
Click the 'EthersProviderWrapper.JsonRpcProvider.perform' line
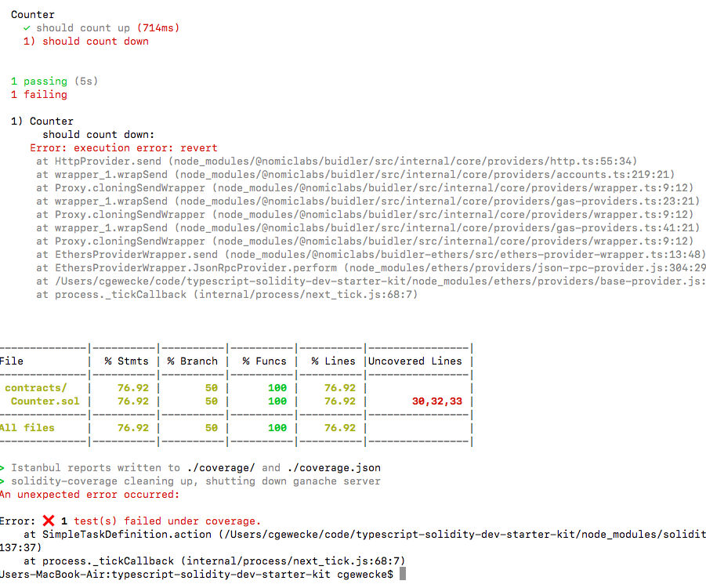[x=371, y=267]
